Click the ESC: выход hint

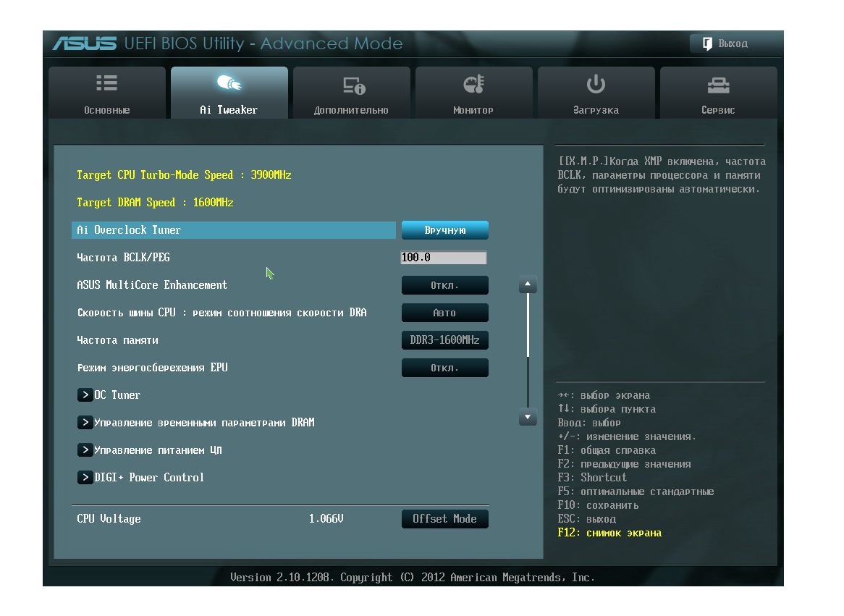[587, 518]
